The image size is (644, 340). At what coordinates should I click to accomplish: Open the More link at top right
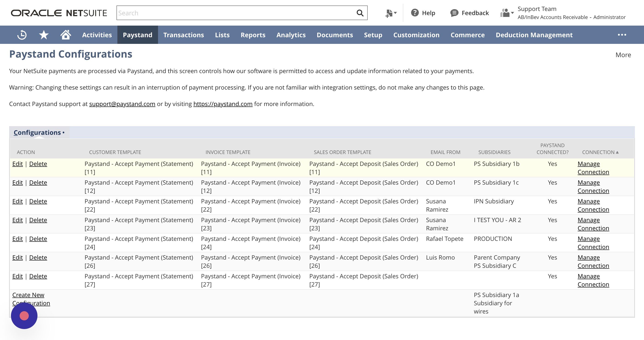tap(623, 55)
